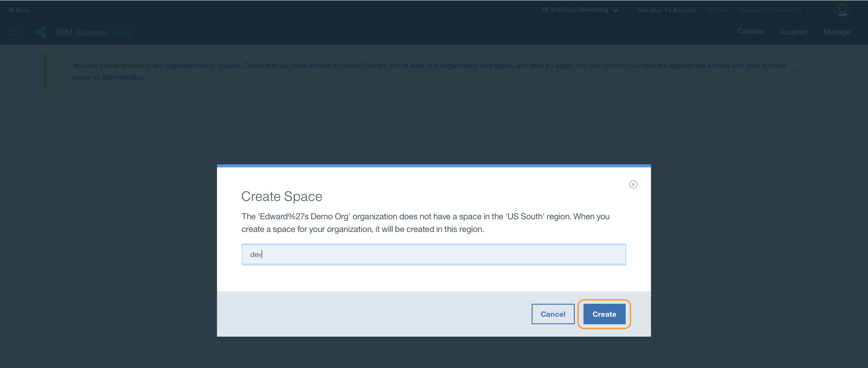
Task: Open the Support menu
Action: pyautogui.click(x=793, y=32)
